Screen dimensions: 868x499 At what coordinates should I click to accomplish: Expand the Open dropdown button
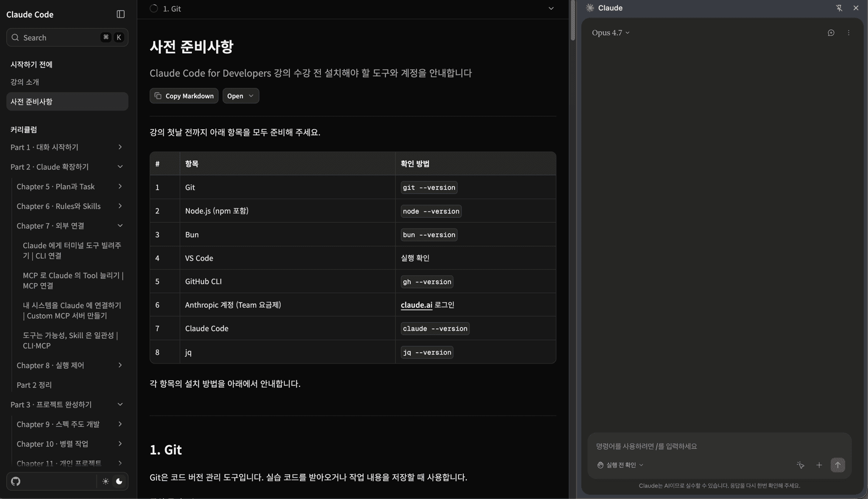(241, 96)
